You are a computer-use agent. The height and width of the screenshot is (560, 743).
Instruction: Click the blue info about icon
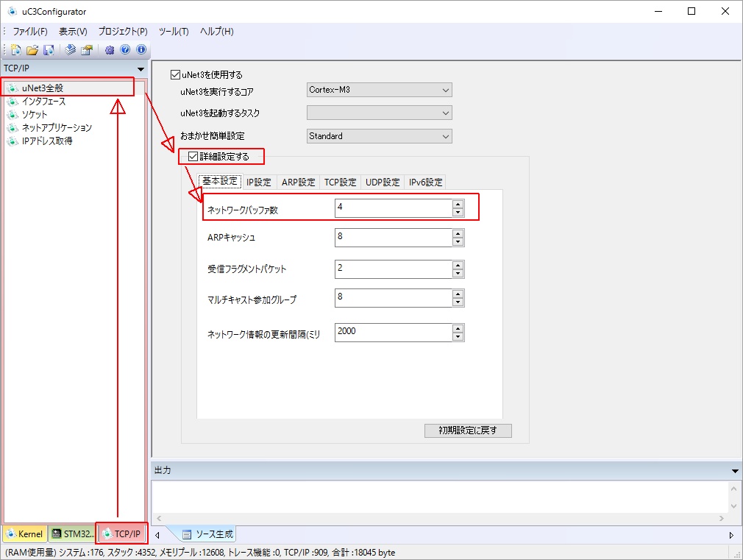coord(141,50)
